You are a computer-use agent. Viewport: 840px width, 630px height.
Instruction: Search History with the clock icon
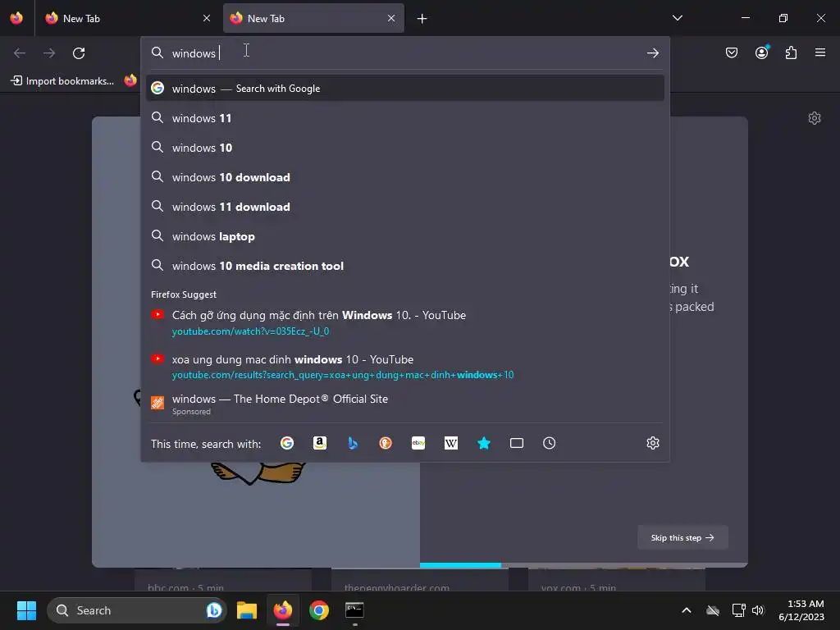[549, 443]
